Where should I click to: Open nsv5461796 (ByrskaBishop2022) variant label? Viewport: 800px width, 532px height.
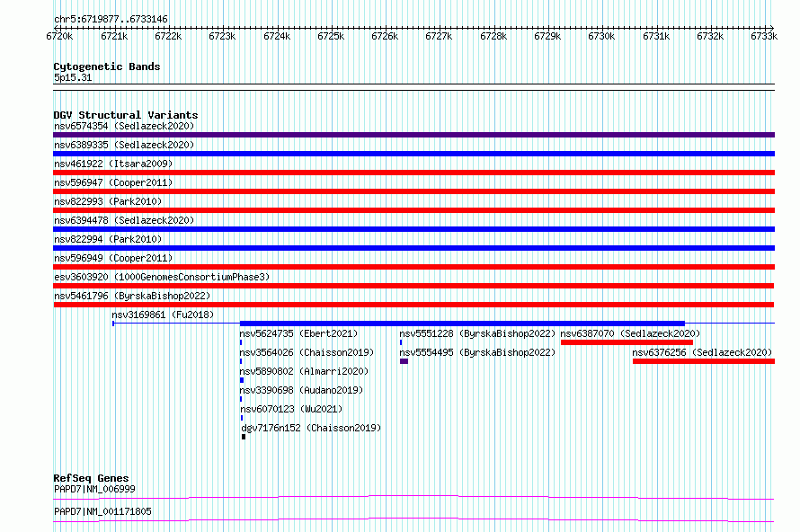coord(132,296)
